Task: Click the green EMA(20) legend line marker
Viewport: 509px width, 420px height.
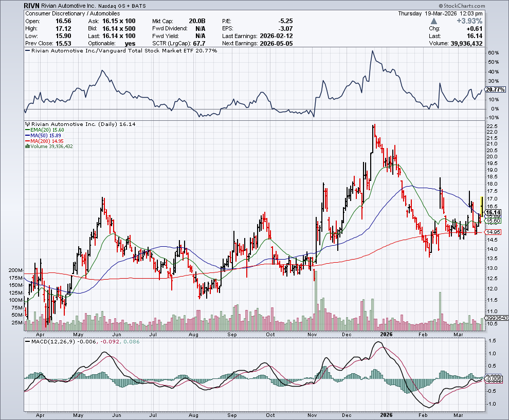Action: tap(27, 130)
